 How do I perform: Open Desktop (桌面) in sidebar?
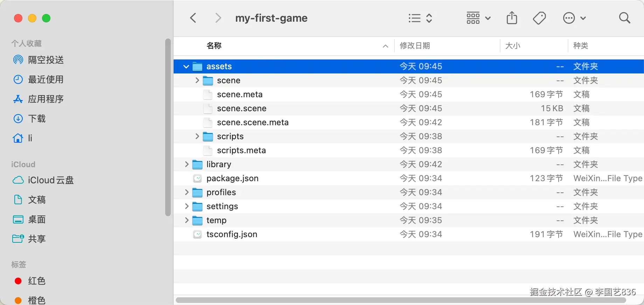coord(30,219)
